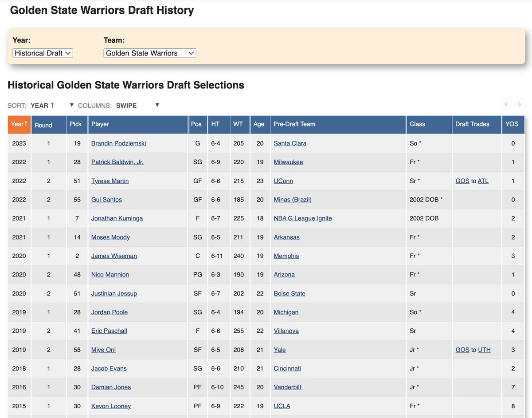Open the UConn team link
The height and width of the screenshot is (418, 532).
pyautogui.click(x=283, y=181)
